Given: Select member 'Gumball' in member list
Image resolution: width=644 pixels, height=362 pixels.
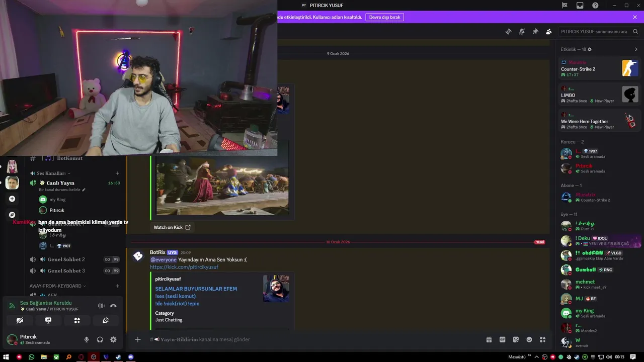Looking at the screenshot, I should [600, 269].
